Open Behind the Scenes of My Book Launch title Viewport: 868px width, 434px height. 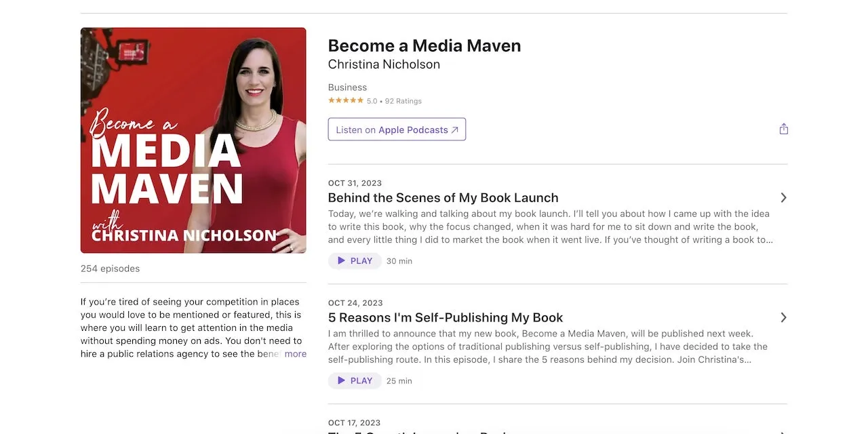coord(443,198)
